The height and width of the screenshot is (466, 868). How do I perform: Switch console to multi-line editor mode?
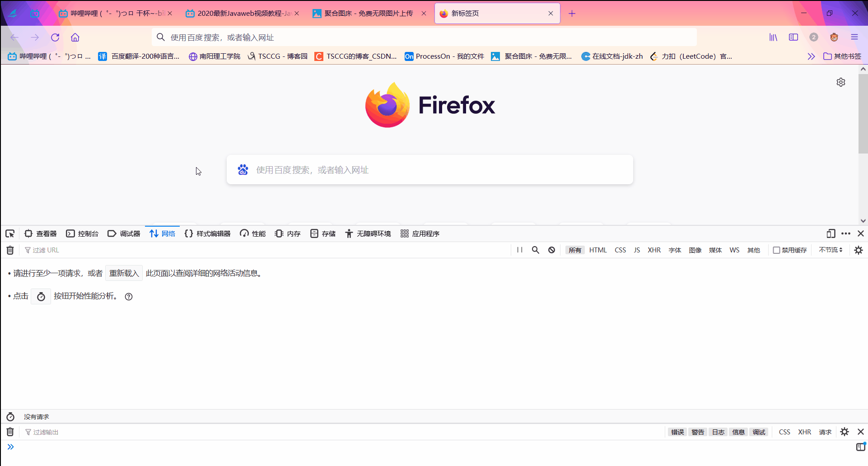click(861, 447)
